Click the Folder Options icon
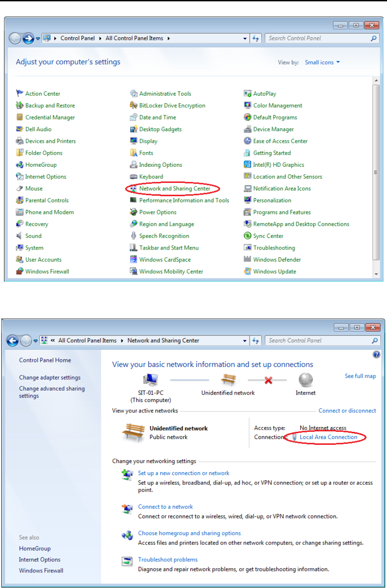The image size is (387, 588). tap(20, 153)
